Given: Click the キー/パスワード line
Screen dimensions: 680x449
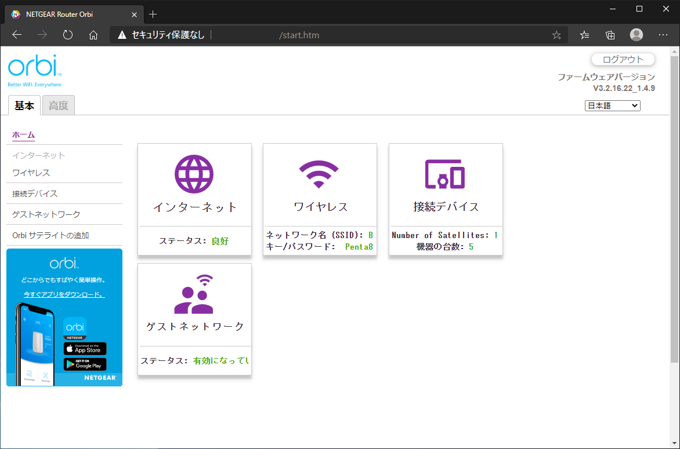Looking at the screenshot, I should point(319,247).
